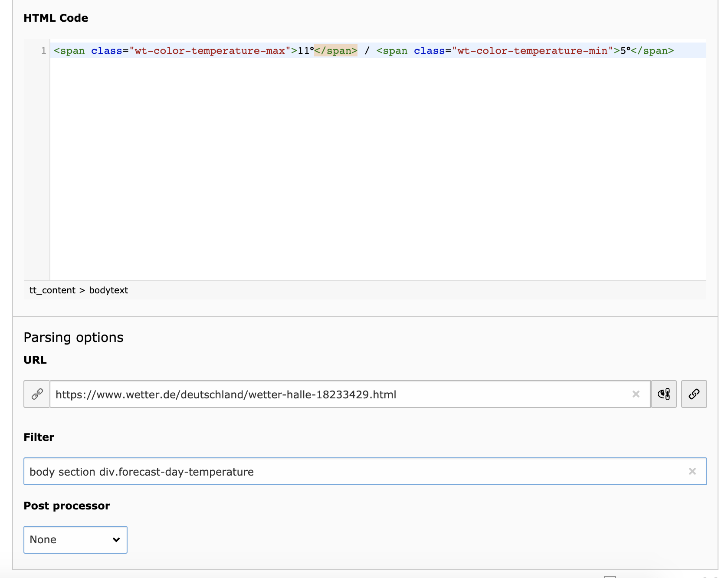Place cursor on the 11° text
The image size is (728, 578).
[x=305, y=51]
